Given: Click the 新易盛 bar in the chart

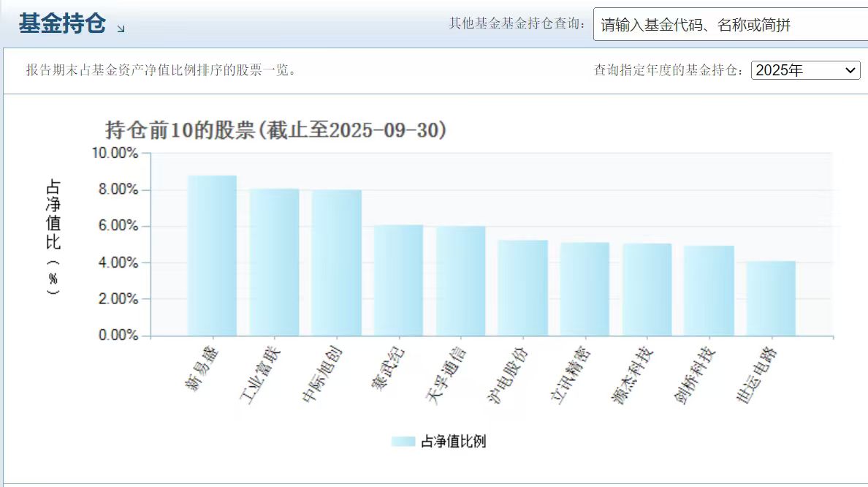Looking at the screenshot, I should click(x=212, y=255).
